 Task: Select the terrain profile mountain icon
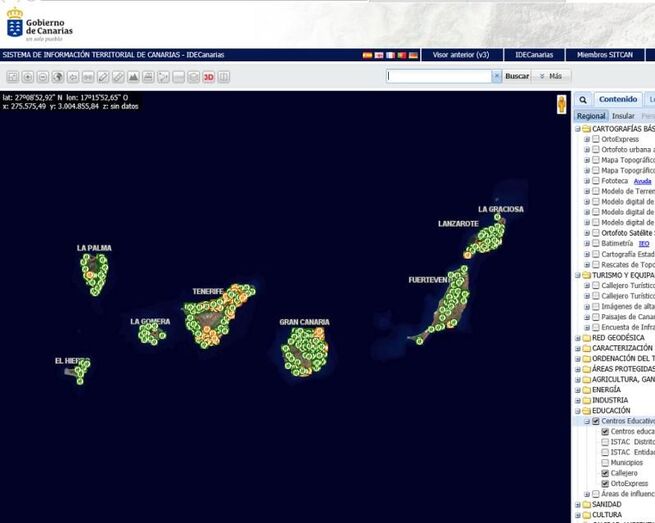click(x=133, y=77)
